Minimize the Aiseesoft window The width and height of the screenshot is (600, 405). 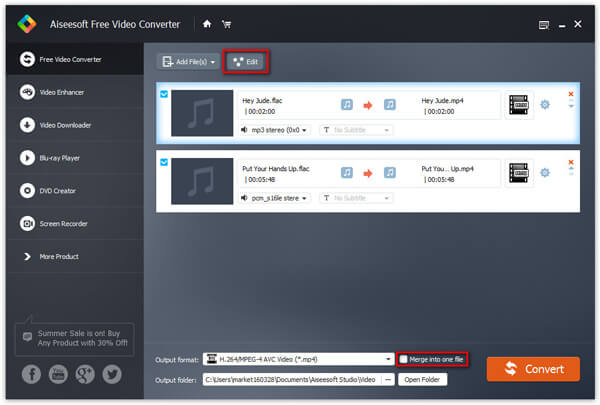click(x=562, y=26)
